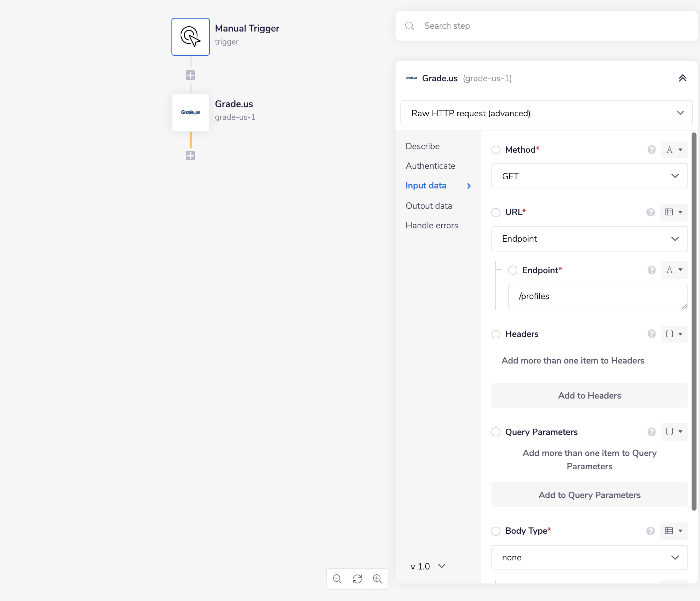
Task: Add step below the Grade.us node
Action: coord(190,156)
